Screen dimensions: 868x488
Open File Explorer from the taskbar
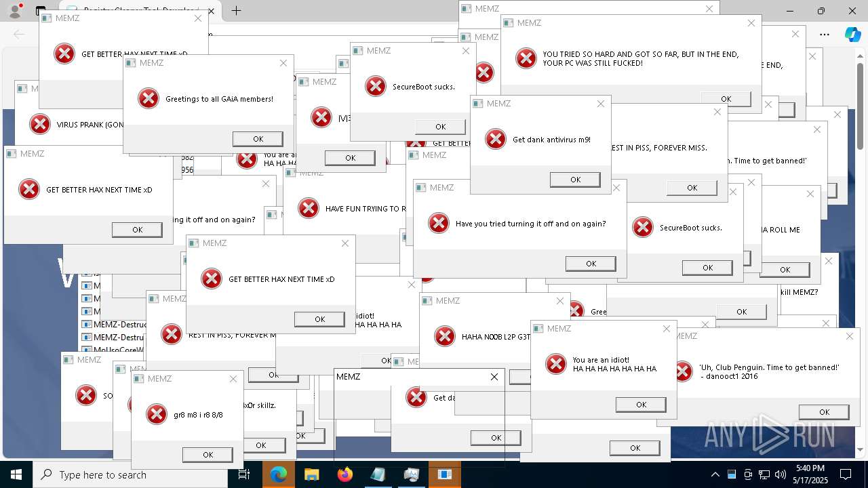311,474
